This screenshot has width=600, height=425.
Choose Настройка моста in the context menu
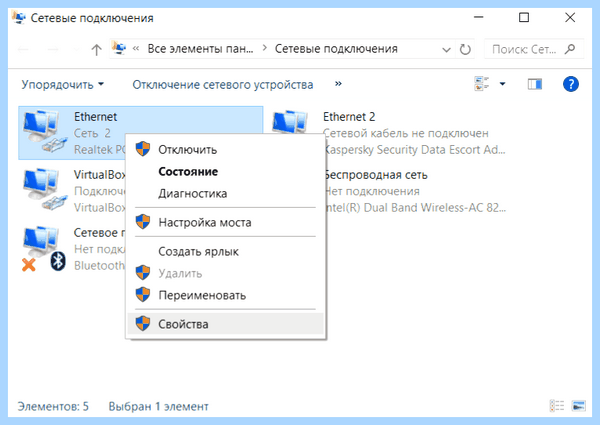(x=226, y=222)
